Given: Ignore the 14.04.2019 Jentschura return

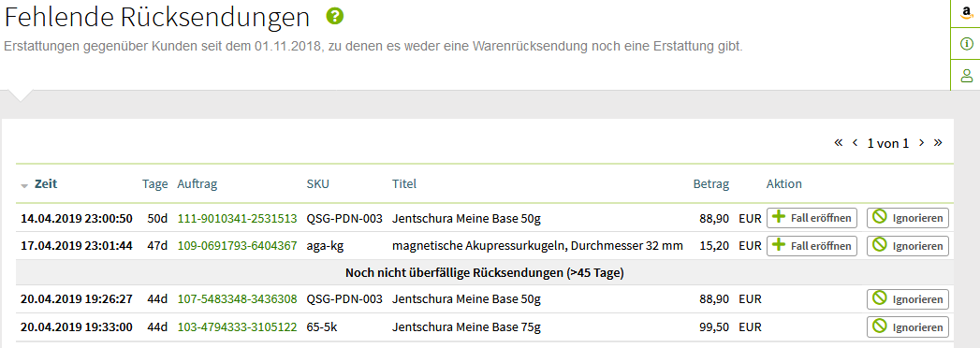Looking at the screenshot, I should pyautogui.click(x=908, y=218).
